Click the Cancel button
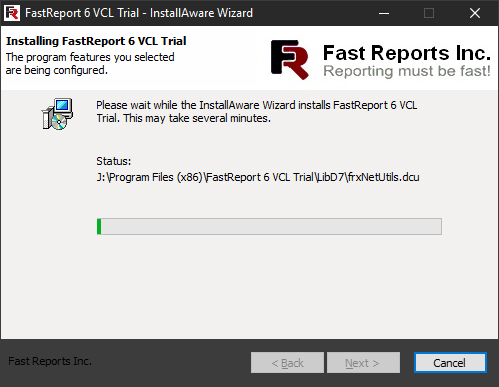 450,362
